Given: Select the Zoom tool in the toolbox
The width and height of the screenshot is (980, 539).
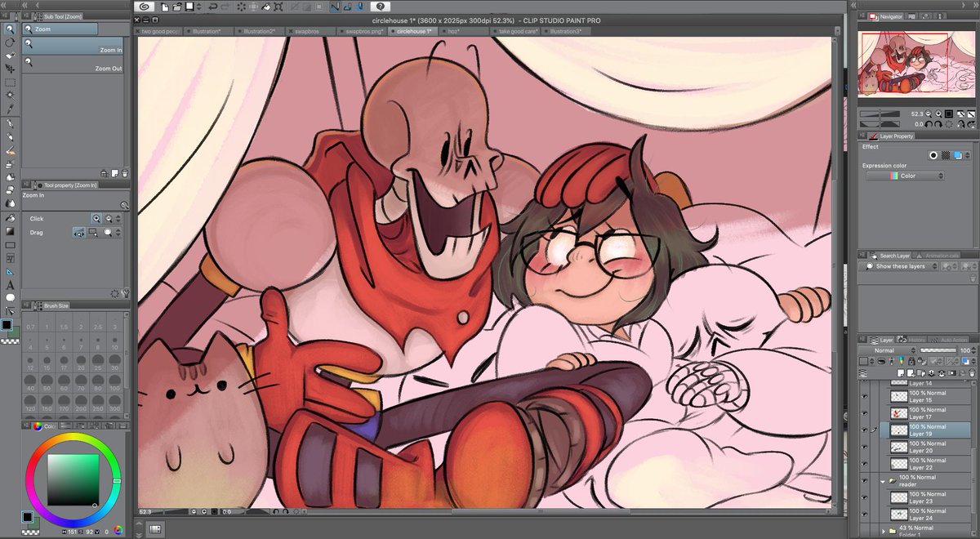Looking at the screenshot, I should [10, 29].
